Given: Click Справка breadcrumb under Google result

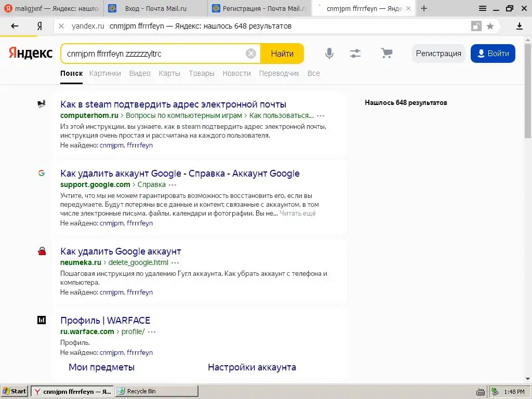Looking at the screenshot, I should click(x=151, y=184).
